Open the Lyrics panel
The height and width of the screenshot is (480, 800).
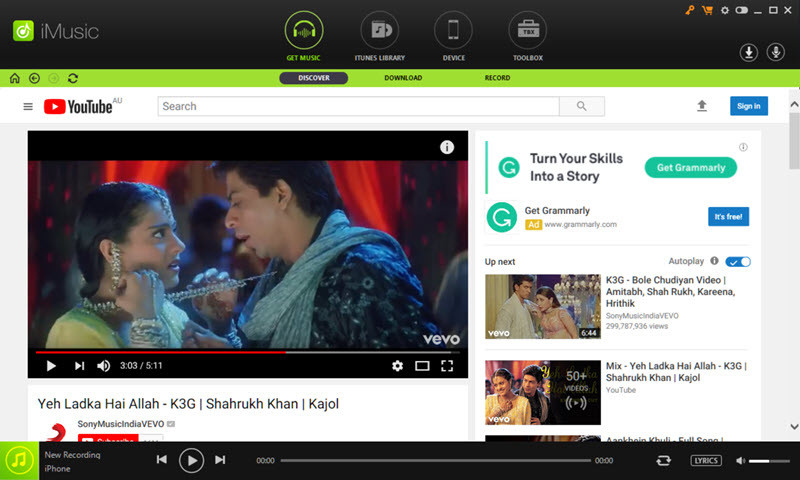click(x=706, y=461)
